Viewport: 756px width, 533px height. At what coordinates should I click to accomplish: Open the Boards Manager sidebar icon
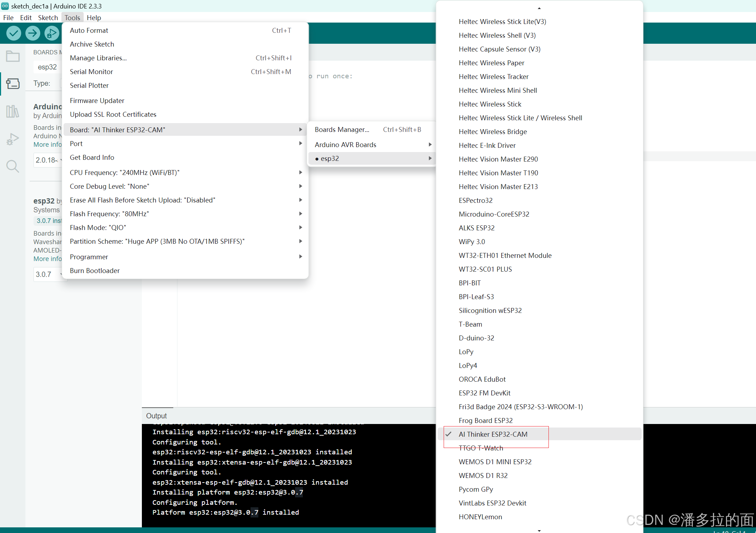coord(13,84)
